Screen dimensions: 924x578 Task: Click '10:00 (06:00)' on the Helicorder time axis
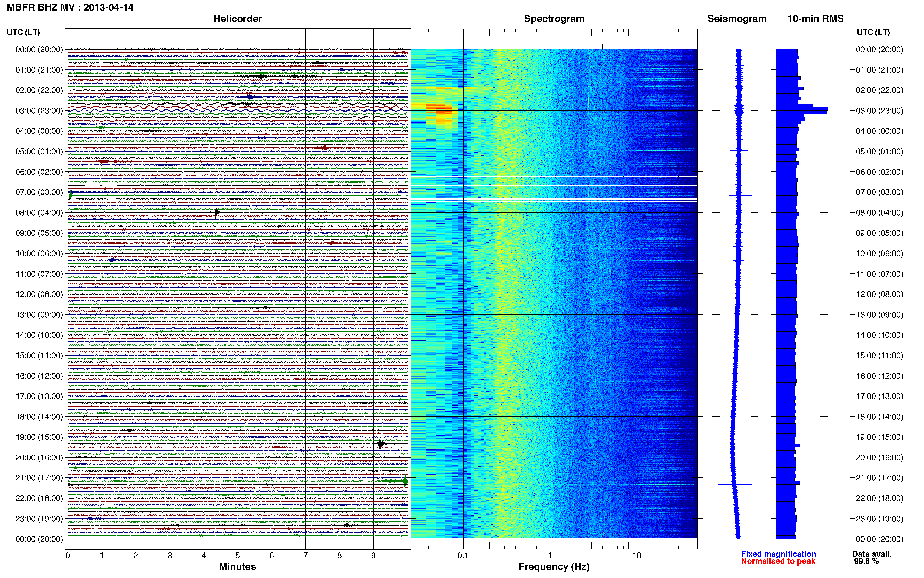click(x=39, y=253)
